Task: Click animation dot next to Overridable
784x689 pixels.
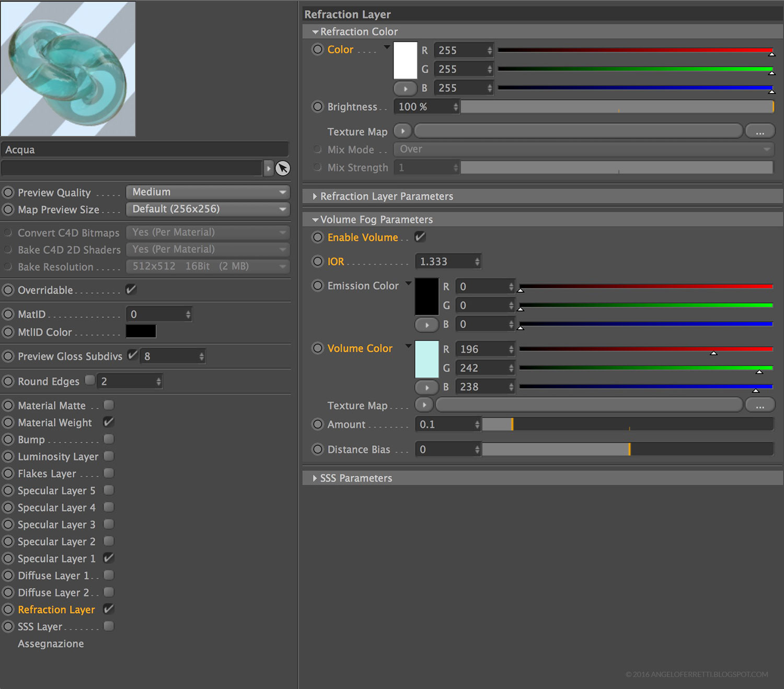Action: [x=8, y=290]
